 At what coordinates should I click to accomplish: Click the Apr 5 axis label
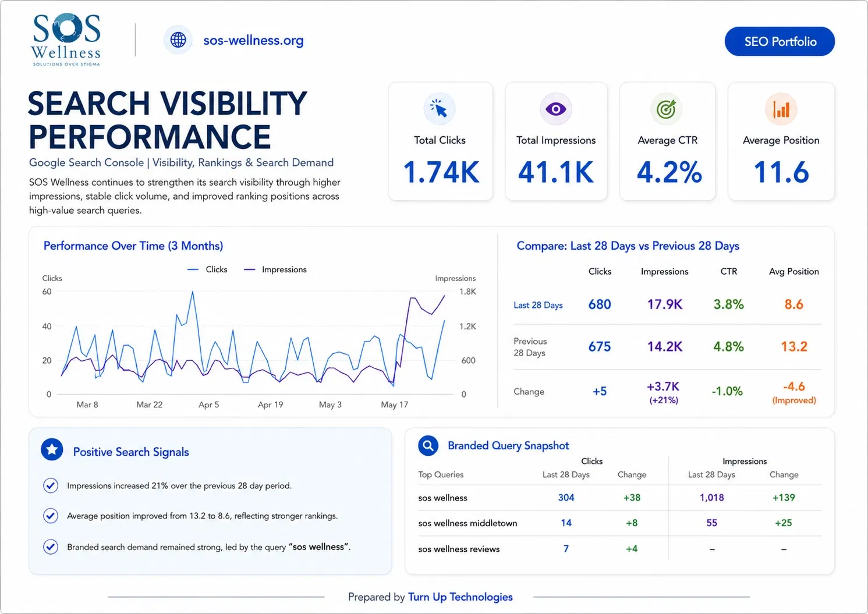(x=209, y=404)
